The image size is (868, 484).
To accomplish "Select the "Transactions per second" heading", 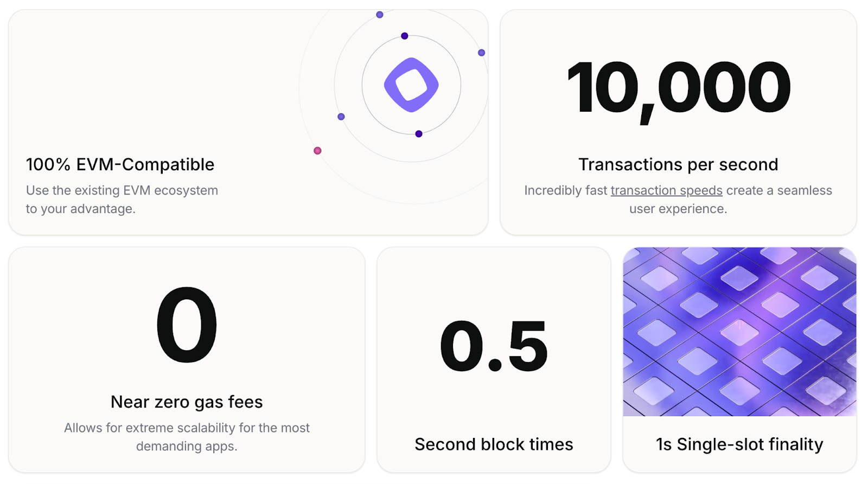I will pos(678,164).
